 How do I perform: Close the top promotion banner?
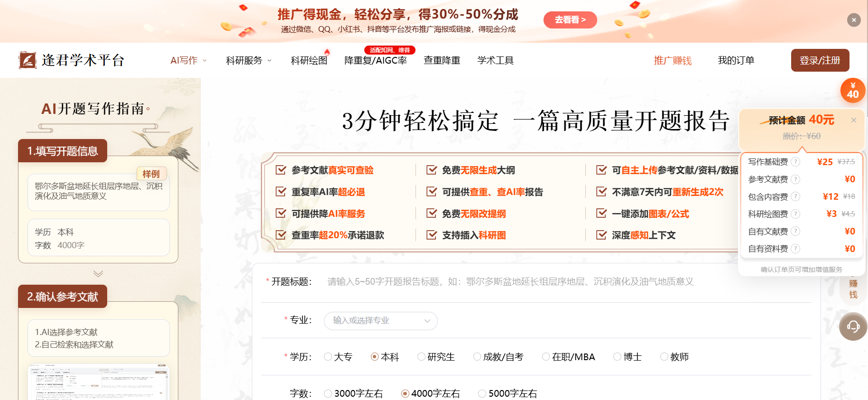854,20
